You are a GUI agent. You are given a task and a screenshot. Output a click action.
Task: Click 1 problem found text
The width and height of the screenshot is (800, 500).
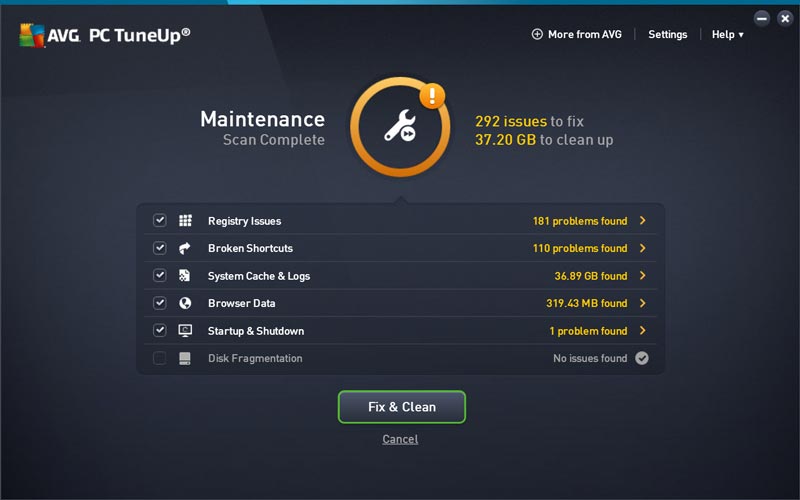coord(588,331)
